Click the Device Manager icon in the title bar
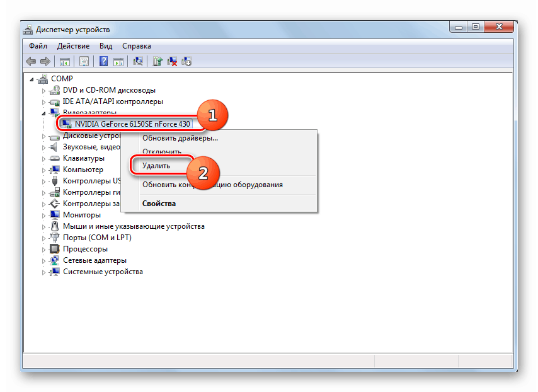The image size is (538, 392). tap(28, 30)
